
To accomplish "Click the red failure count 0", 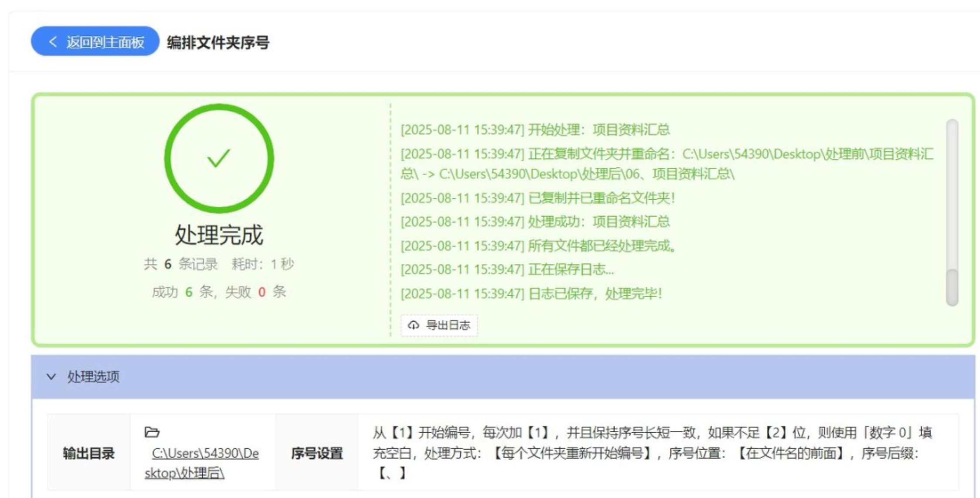I will coord(262,292).
